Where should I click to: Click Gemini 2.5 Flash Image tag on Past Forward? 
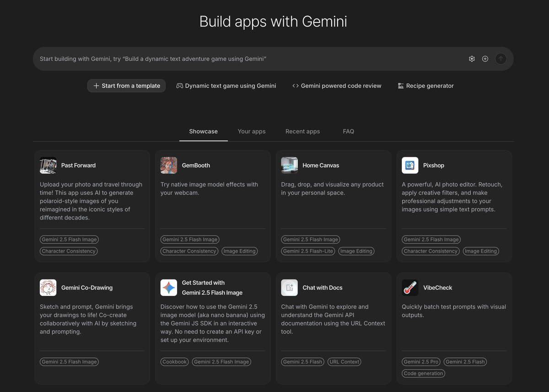tap(69, 239)
